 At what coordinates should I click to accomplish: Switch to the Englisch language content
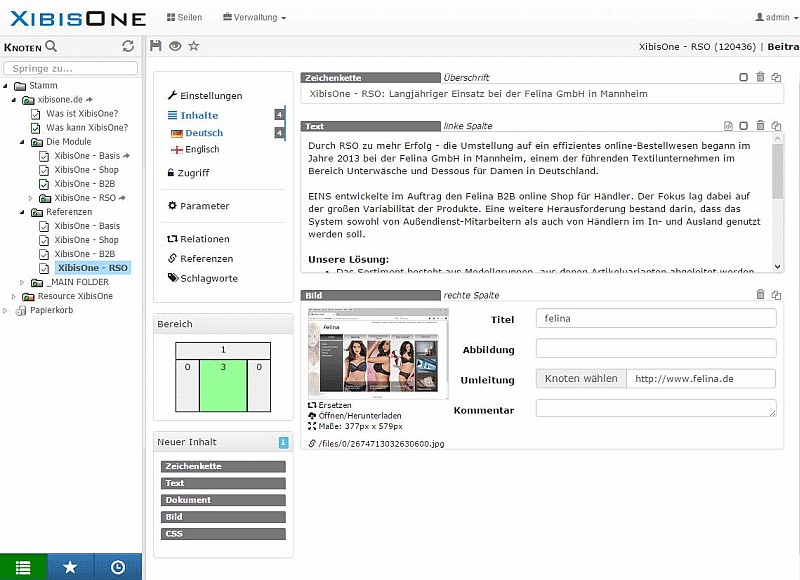202,149
